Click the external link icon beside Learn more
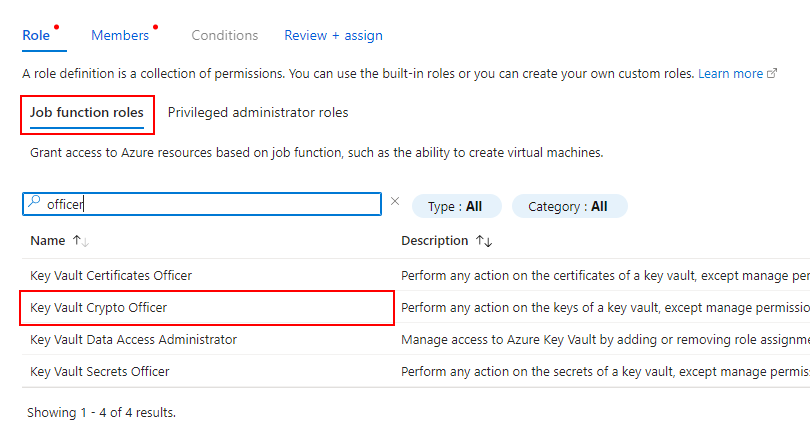The height and width of the screenshot is (440, 810). (772, 73)
